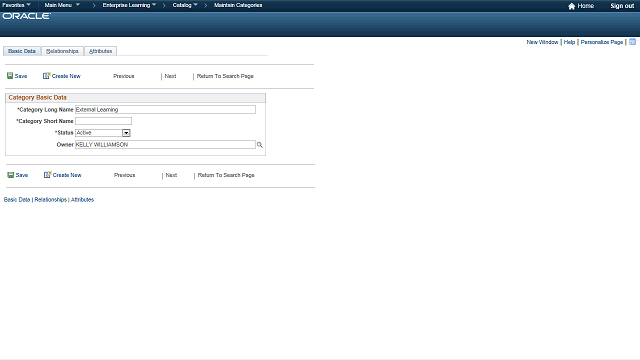The height and width of the screenshot is (360, 640).
Task: Expand the Catalog breadcrumb menu
Action: (185, 5)
